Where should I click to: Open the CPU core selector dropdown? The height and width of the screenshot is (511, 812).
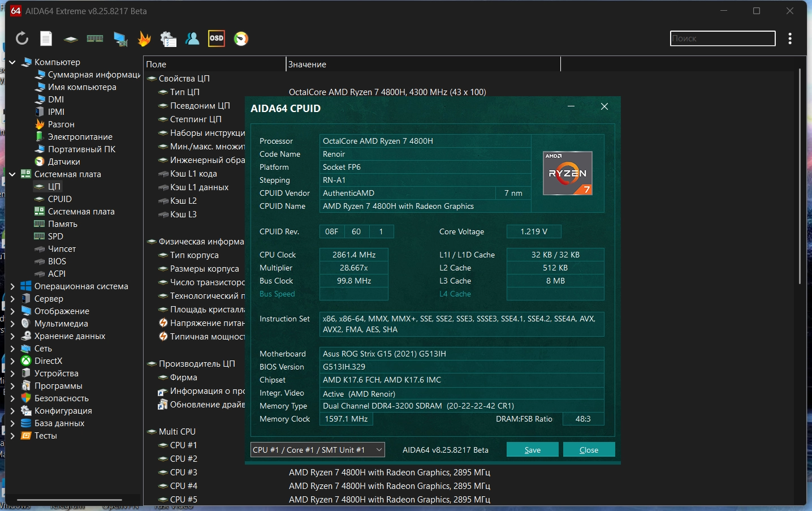pos(317,450)
